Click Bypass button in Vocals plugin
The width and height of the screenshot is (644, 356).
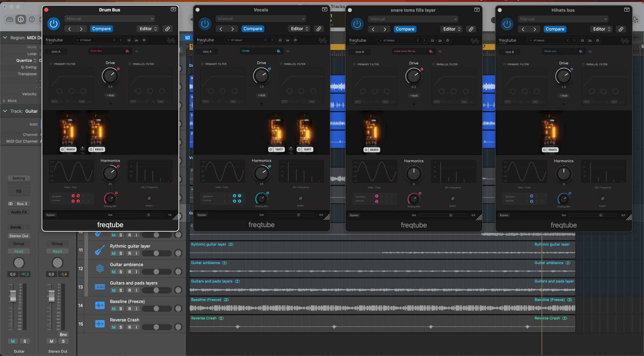[202, 215]
